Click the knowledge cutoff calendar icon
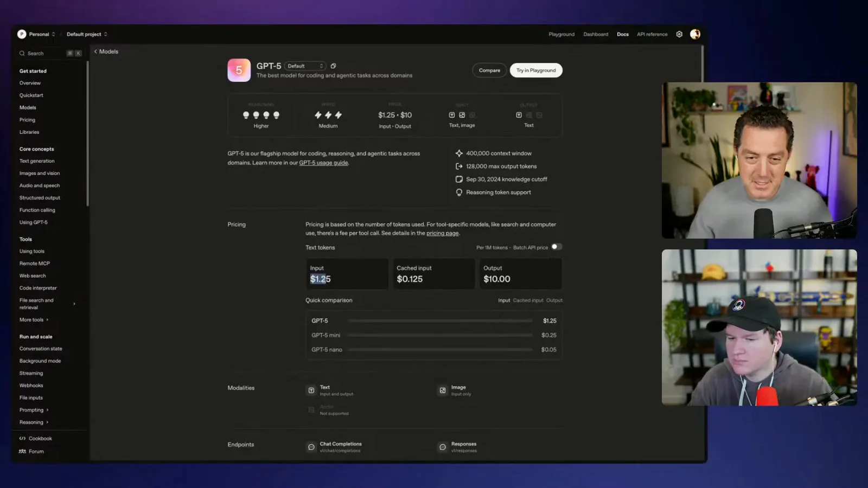 pyautogui.click(x=459, y=179)
